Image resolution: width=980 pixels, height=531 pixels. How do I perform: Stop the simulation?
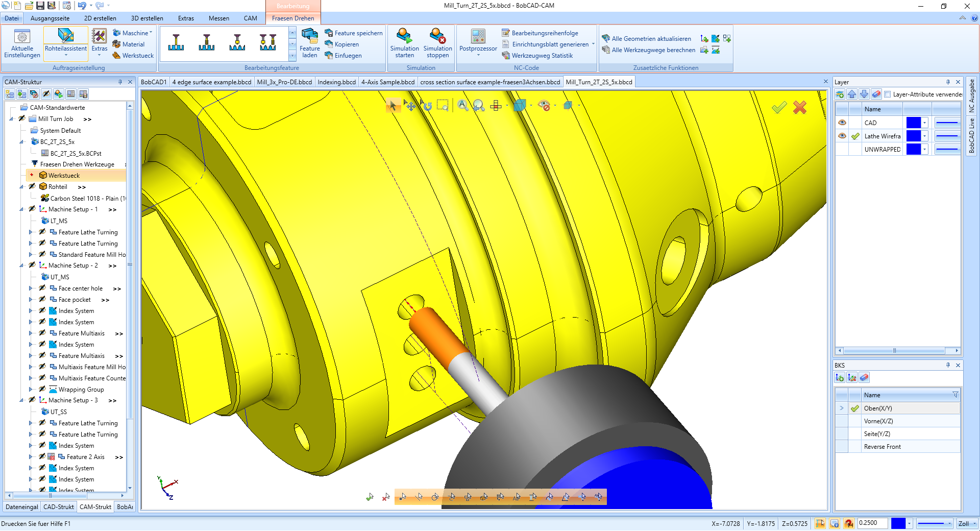click(437, 43)
